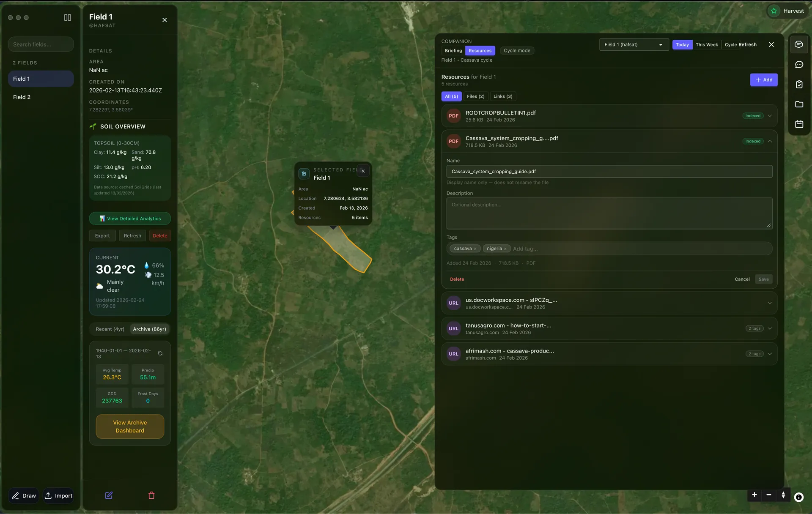Open the clipboard checklist icon in right rail
The height and width of the screenshot is (514, 812).
point(799,85)
